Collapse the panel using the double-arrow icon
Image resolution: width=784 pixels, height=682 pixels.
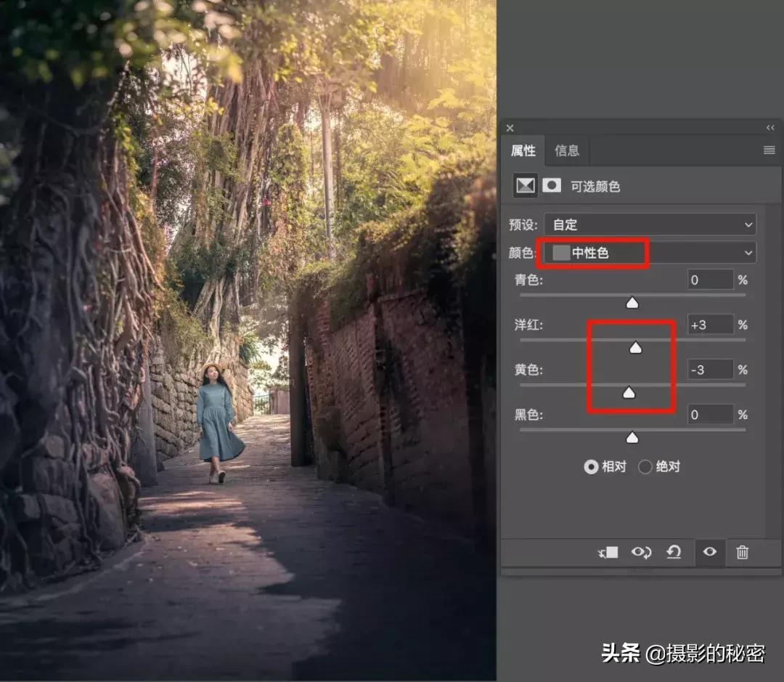[x=770, y=128]
